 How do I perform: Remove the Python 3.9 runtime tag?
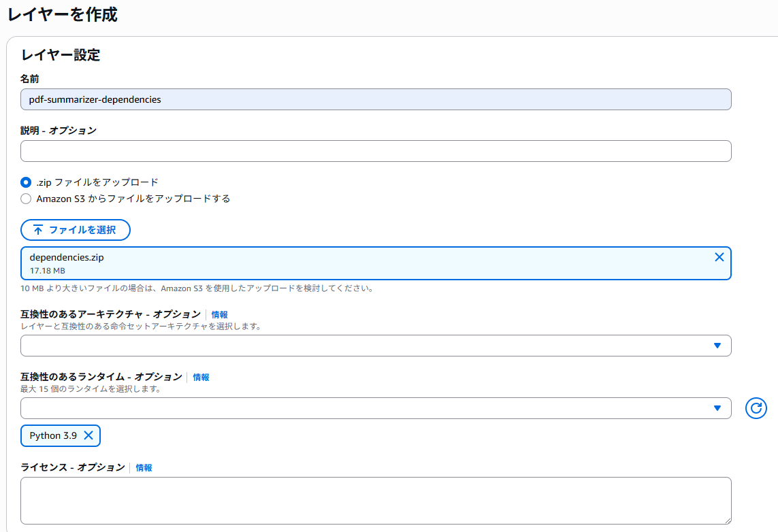[88, 435]
